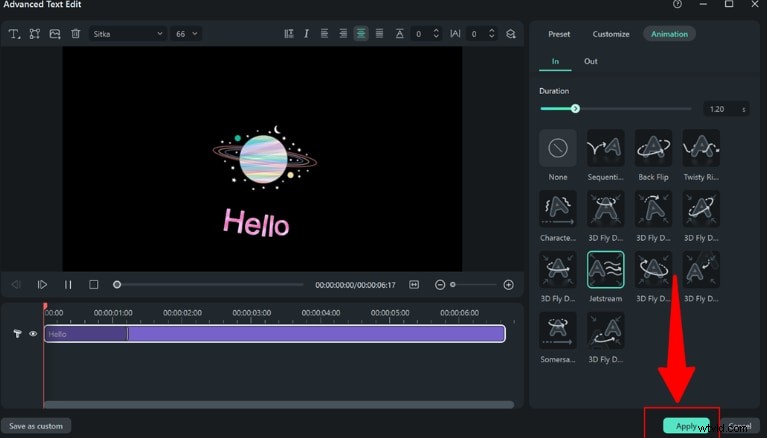Pick the Somersault animation preset

(558, 330)
